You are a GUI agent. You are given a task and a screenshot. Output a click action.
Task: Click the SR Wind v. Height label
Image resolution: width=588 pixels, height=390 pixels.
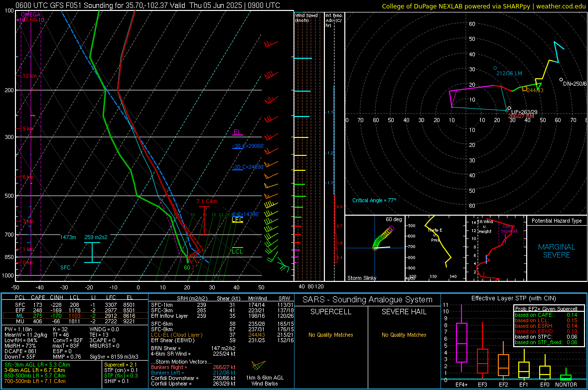coord(485,227)
